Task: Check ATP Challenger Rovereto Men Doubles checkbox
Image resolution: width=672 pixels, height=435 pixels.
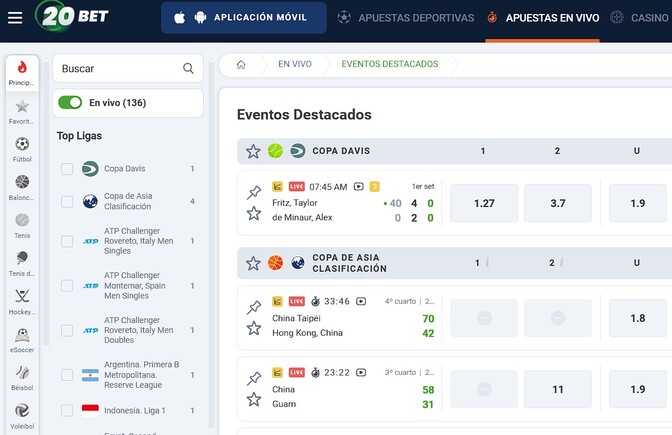Action: (x=67, y=330)
